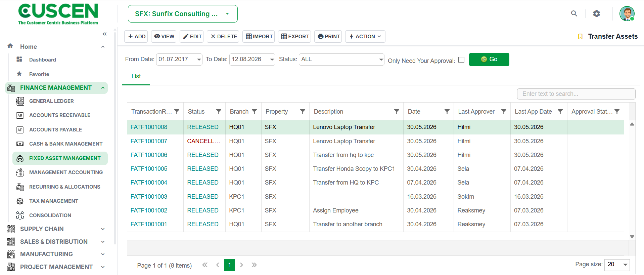
Task: Open the settings gear icon
Action: [x=596, y=13]
